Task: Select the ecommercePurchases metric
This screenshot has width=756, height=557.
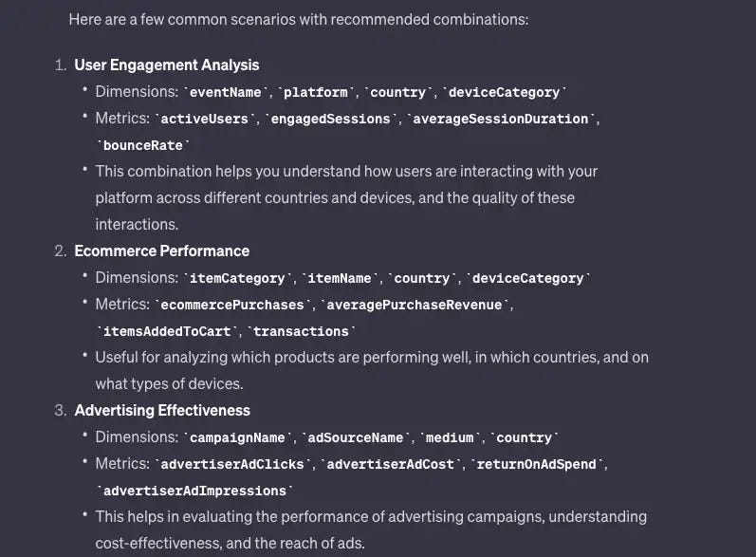Action: click(232, 305)
